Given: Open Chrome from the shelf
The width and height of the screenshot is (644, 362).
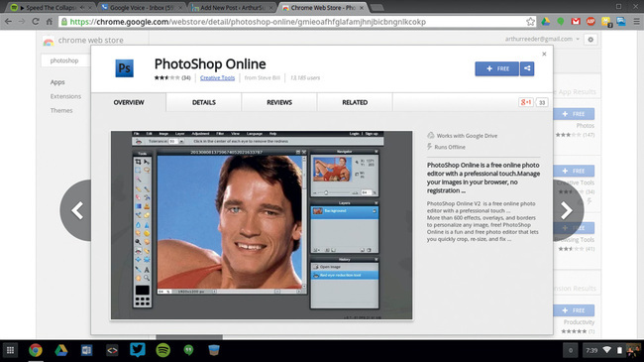Looking at the screenshot, I should 36,350.
